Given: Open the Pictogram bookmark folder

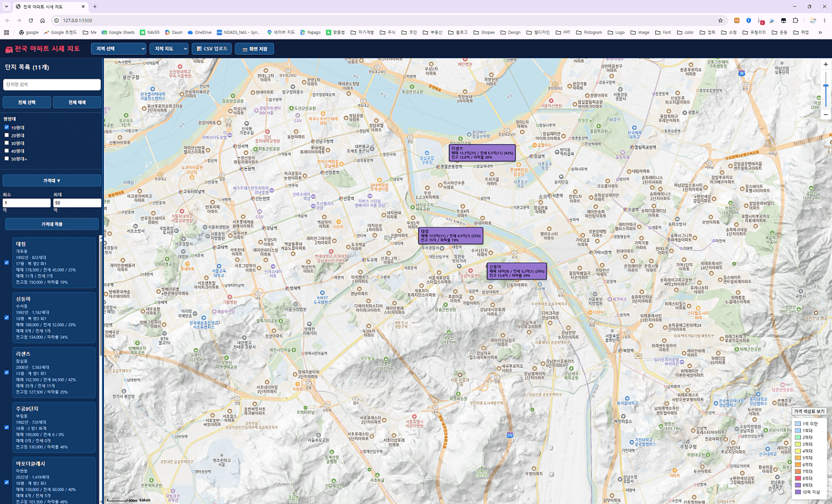Looking at the screenshot, I should pyautogui.click(x=589, y=32).
